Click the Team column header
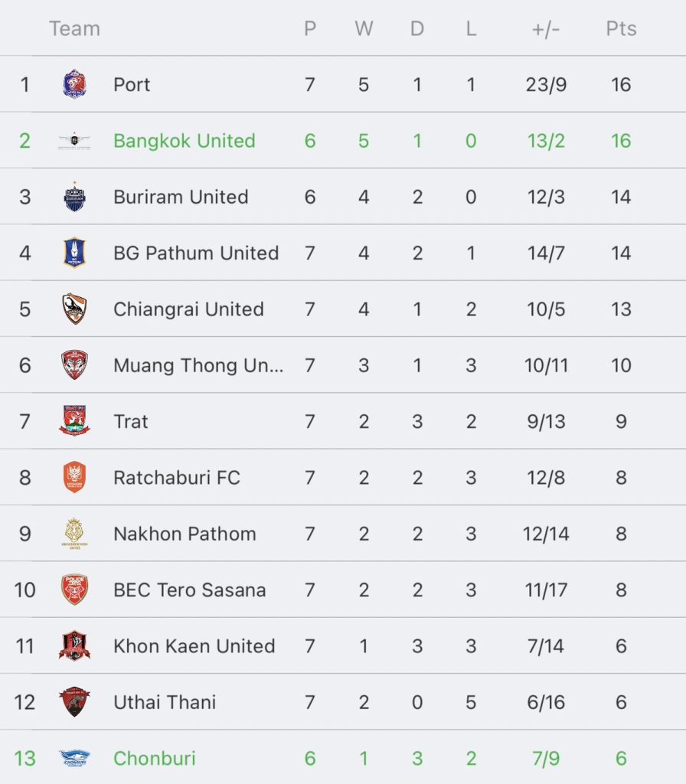Screen dimensions: 686x784 coord(74,28)
